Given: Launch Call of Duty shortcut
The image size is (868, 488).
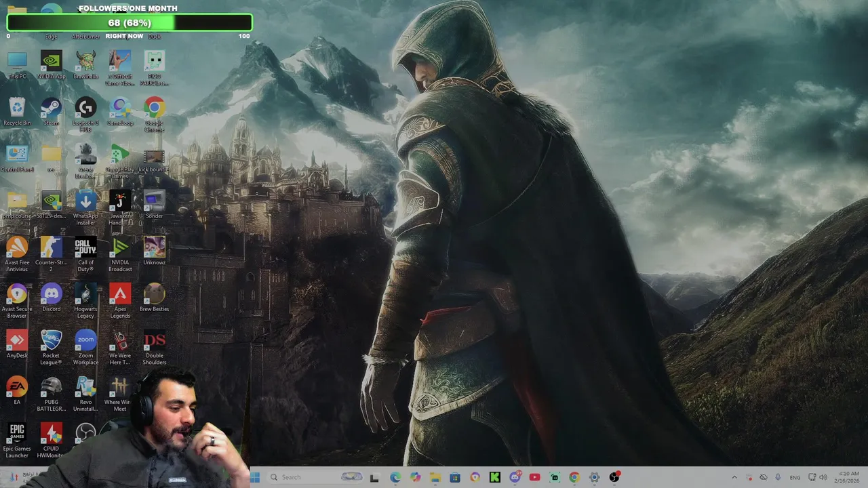Looking at the screenshot, I should (85, 255).
